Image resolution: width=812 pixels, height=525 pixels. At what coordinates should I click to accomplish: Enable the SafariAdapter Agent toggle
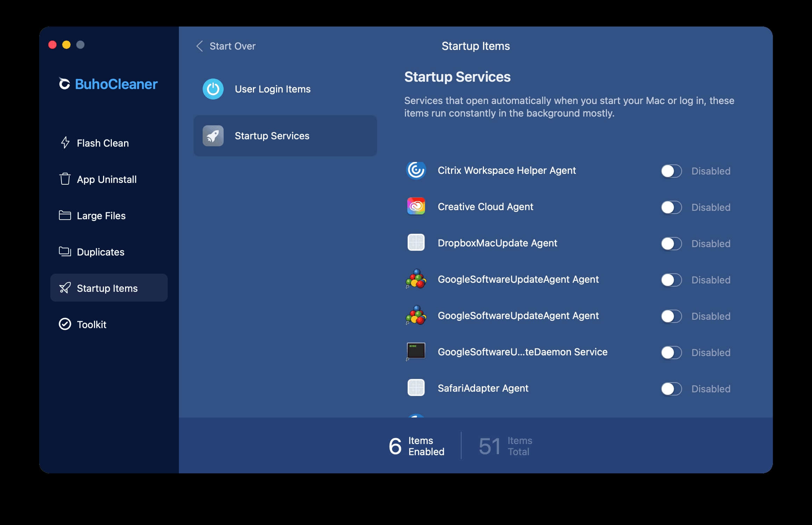[x=671, y=389]
